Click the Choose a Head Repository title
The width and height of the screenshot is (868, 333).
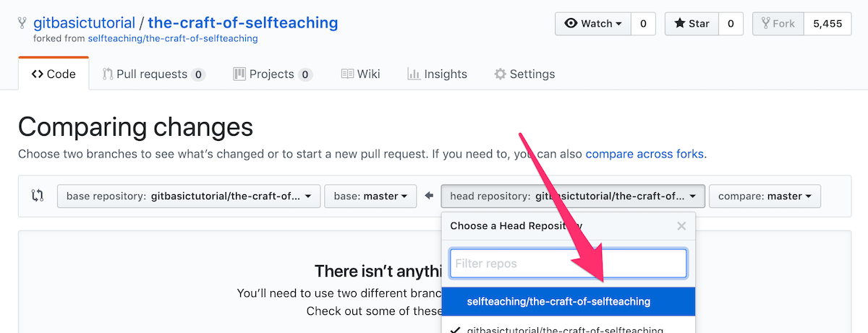[516, 225]
